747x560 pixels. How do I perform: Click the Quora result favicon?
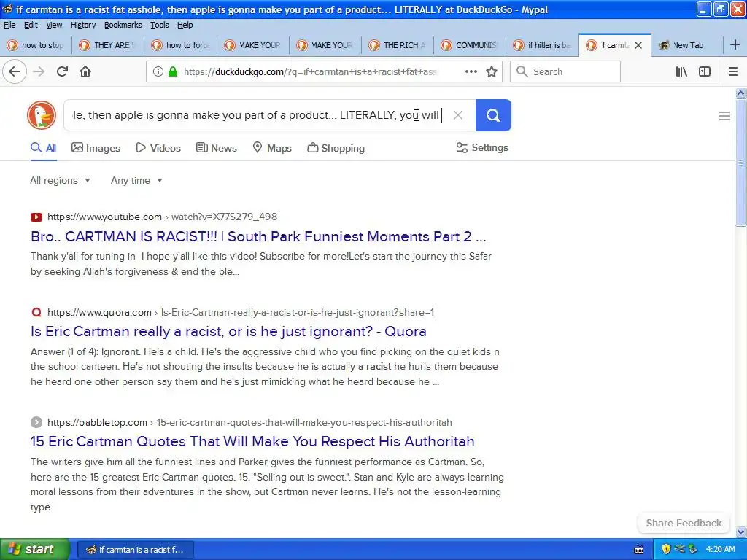pyautogui.click(x=36, y=312)
